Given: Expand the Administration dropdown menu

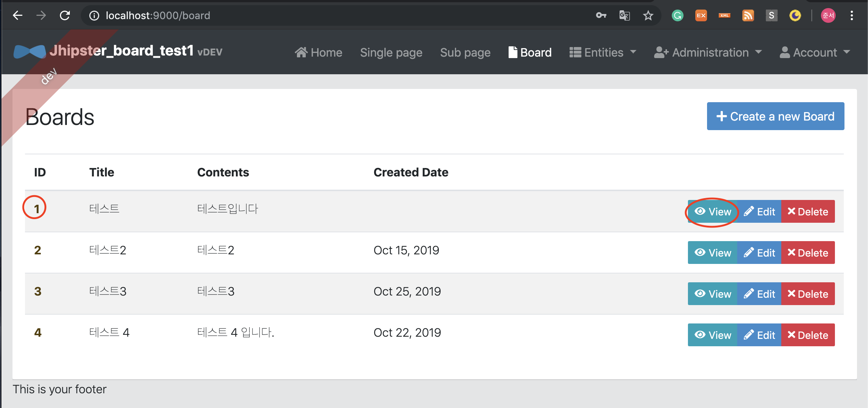Looking at the screenshot, I should click(708, 52).
